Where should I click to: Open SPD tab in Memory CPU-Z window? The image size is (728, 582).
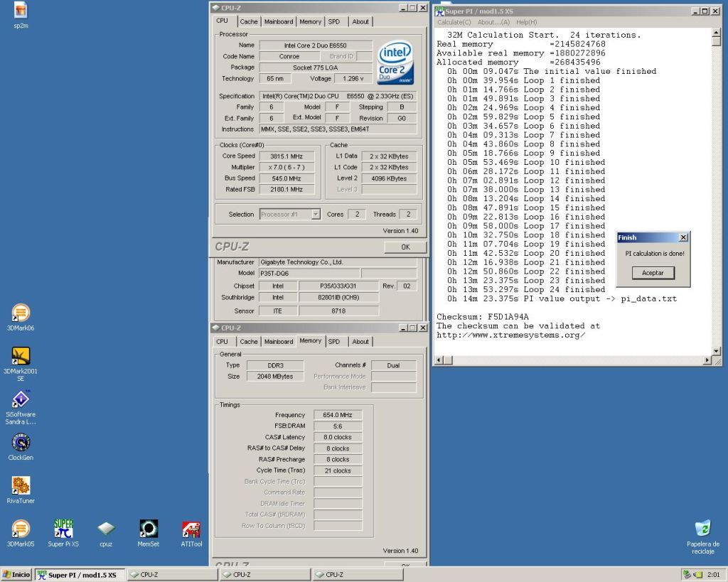pos(334,342)
